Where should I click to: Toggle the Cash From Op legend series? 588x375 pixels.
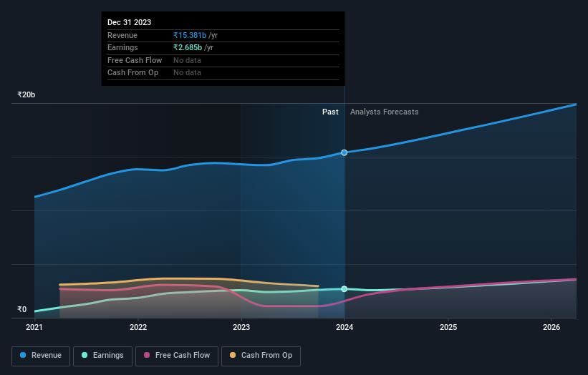[261, 356]
